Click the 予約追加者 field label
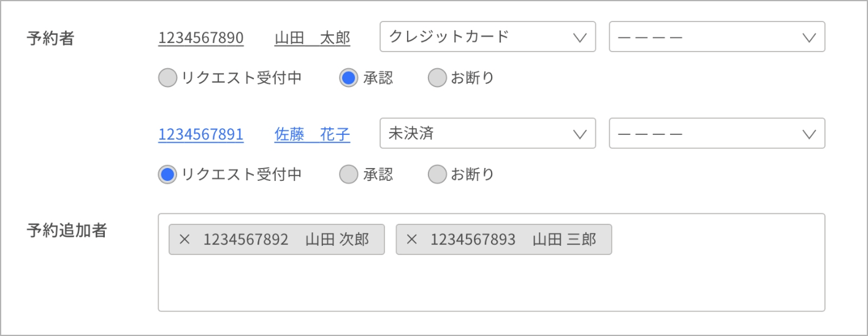Image resolution: width=868 pixels, height=336 pixels. 67,231
